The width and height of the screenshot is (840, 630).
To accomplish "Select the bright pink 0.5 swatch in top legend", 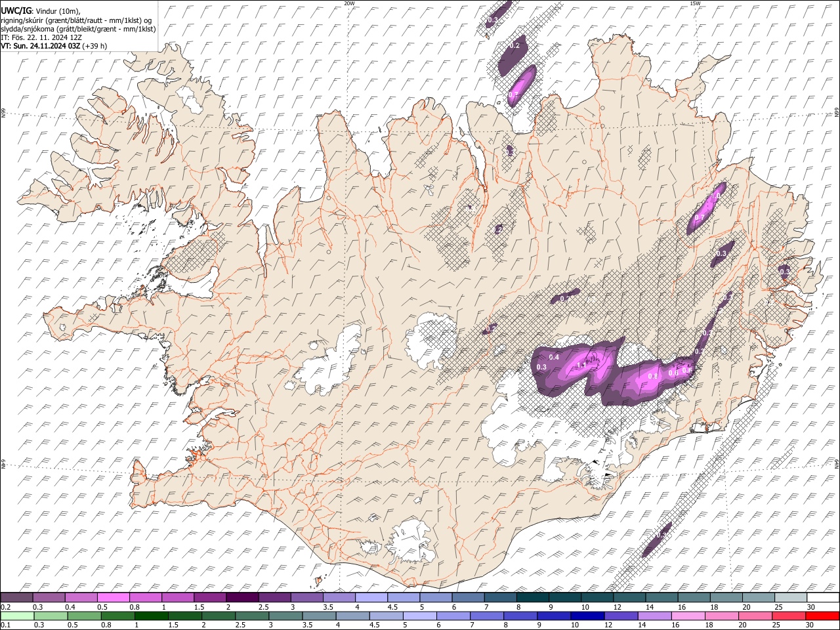I will [114, 597].
